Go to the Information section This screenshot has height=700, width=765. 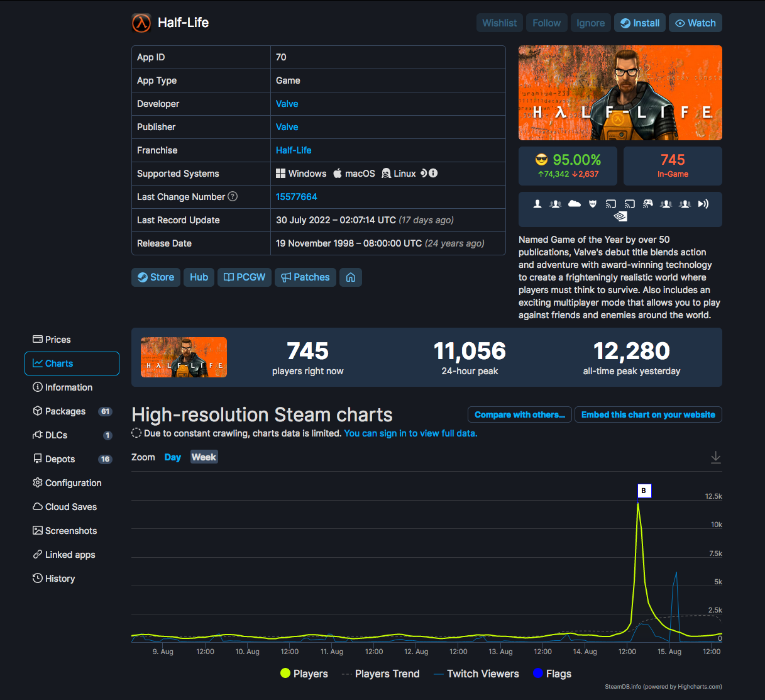click(72, 387)
